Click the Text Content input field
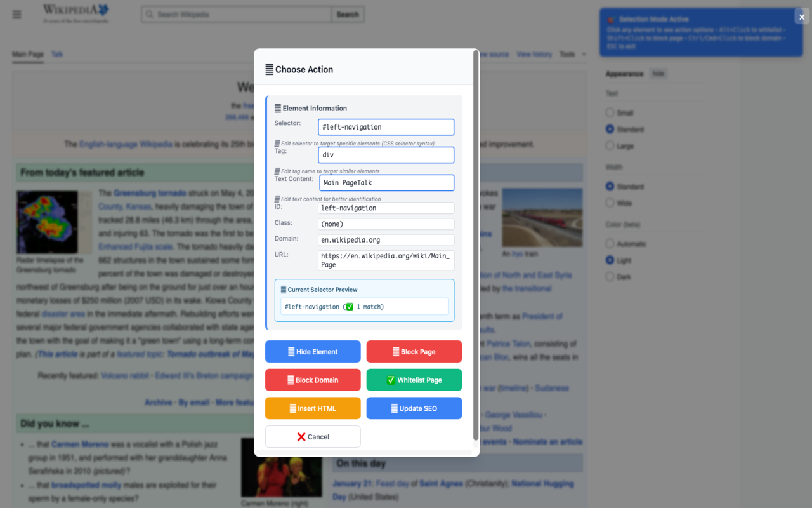 387,183
